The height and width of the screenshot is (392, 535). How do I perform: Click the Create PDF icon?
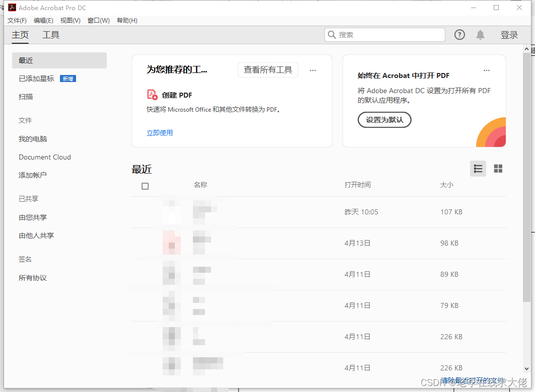[152, 95]
